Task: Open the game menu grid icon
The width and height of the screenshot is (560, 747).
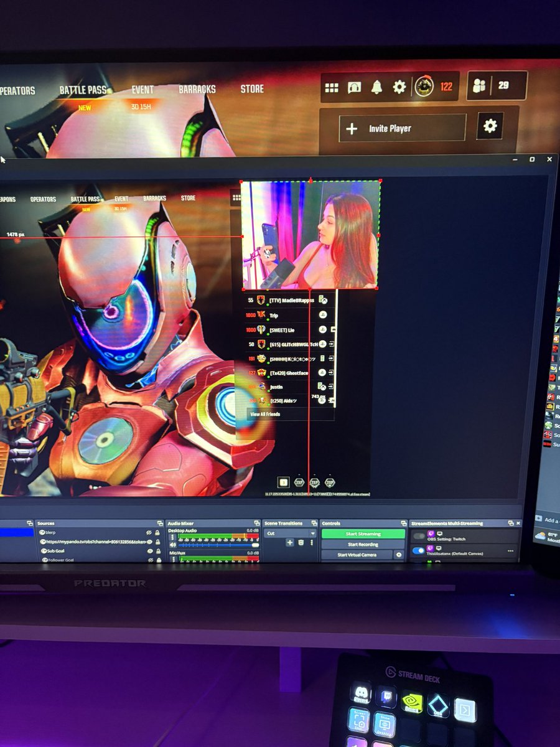Action: 332,88
